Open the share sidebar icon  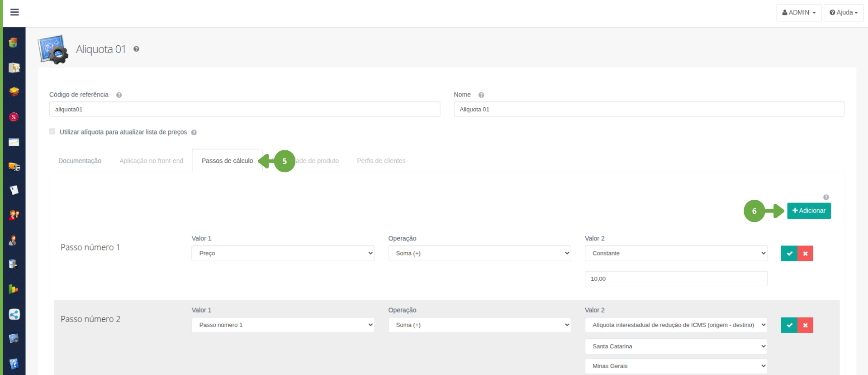[x=14, y=314]
